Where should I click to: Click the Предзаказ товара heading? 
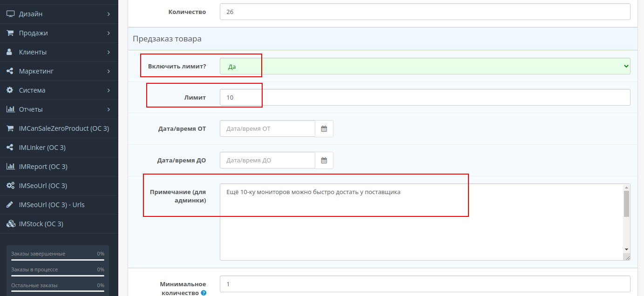coord(167,39)
